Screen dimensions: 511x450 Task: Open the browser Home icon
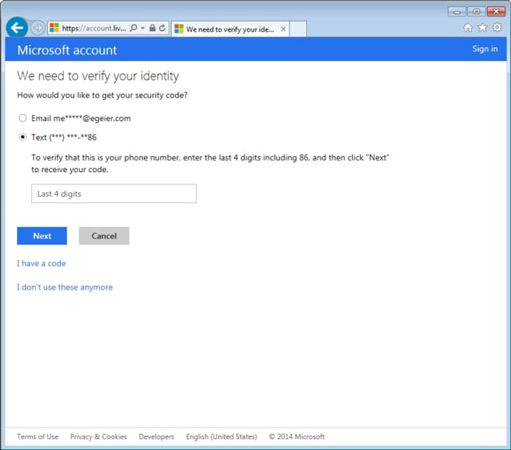pos(468,28)
